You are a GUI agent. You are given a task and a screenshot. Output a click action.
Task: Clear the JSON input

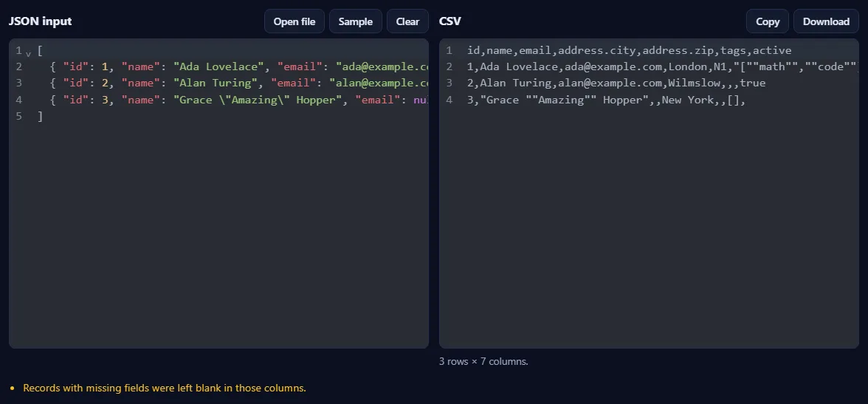[407, 21]
